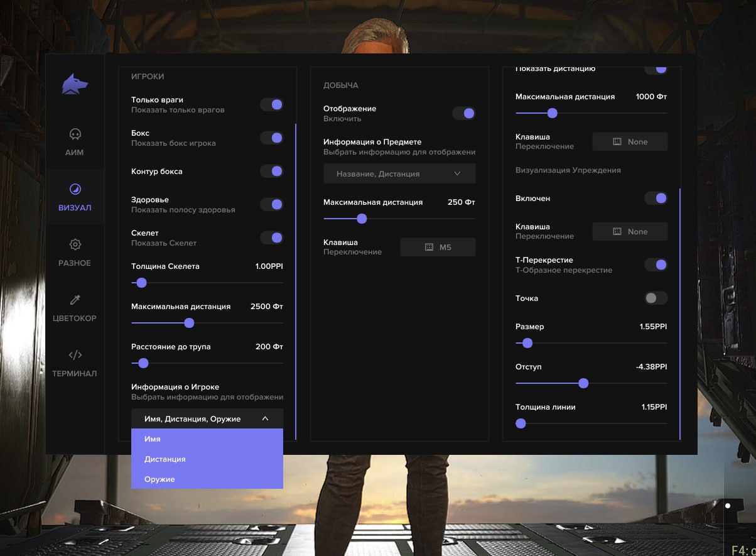Screen dimensions: 756x556
Task: Click the wolf logo icon
Action: (x=75, y=84)
